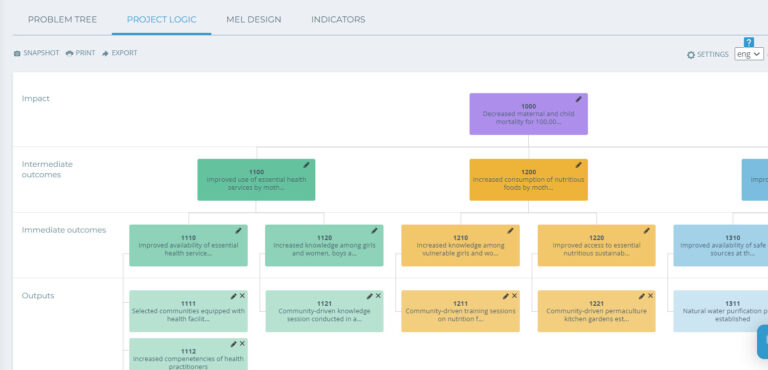Open the language dropdown showing eng
This screenshot has width=768, height=370.
[x=748, y=54]
